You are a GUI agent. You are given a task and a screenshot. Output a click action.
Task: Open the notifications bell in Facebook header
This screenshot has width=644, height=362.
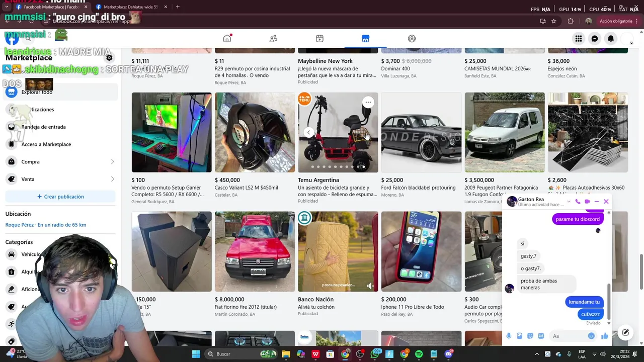click(611, 39)
